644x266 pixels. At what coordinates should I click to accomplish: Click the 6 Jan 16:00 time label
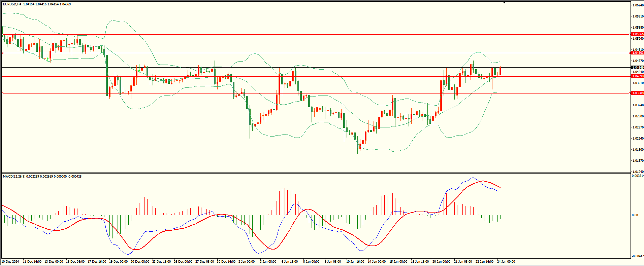point(290,262)
